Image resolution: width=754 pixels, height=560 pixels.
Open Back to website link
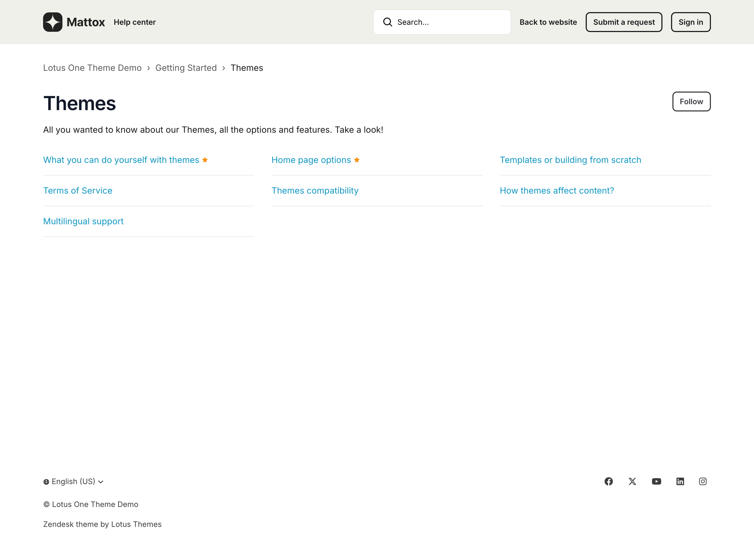pyautogui.click(x=548, y=22)
